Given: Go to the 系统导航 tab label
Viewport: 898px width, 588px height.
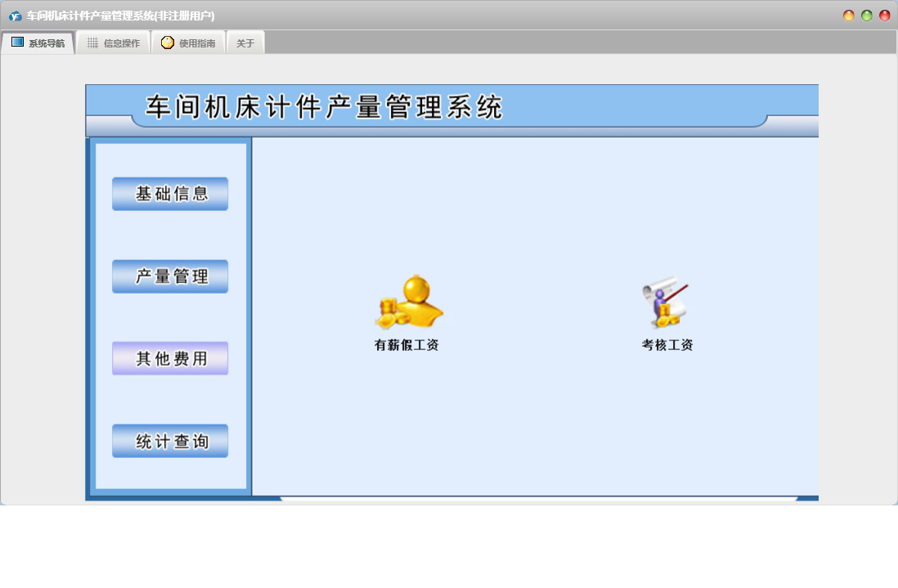Looking at the screenshot, I should tap(47, 43).
